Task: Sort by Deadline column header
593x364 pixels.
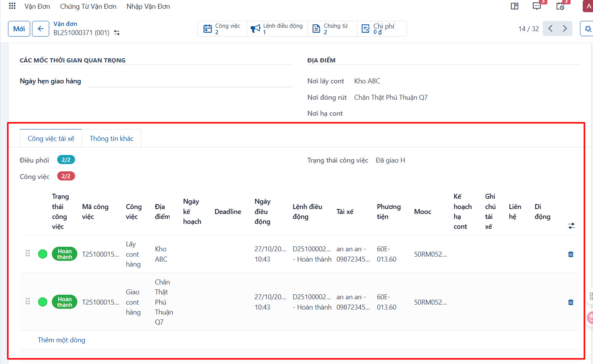Action: pyautogui.click(x=228, y=212)
